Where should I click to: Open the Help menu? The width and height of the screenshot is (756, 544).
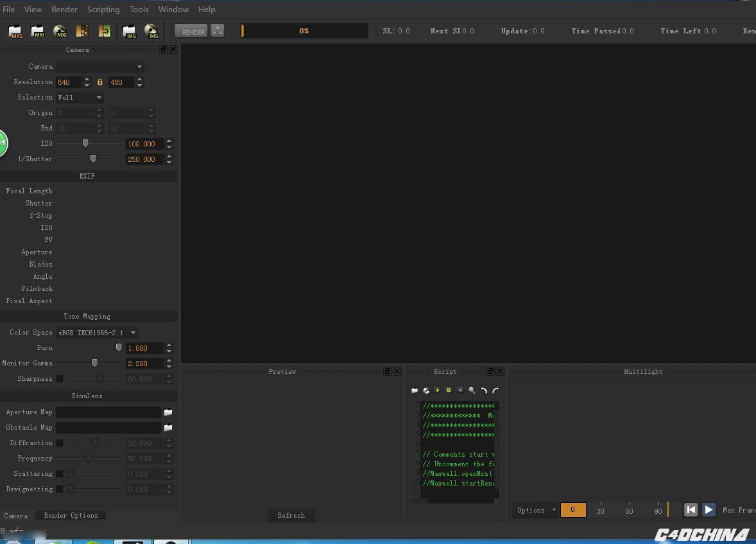[x=207, y=9]
